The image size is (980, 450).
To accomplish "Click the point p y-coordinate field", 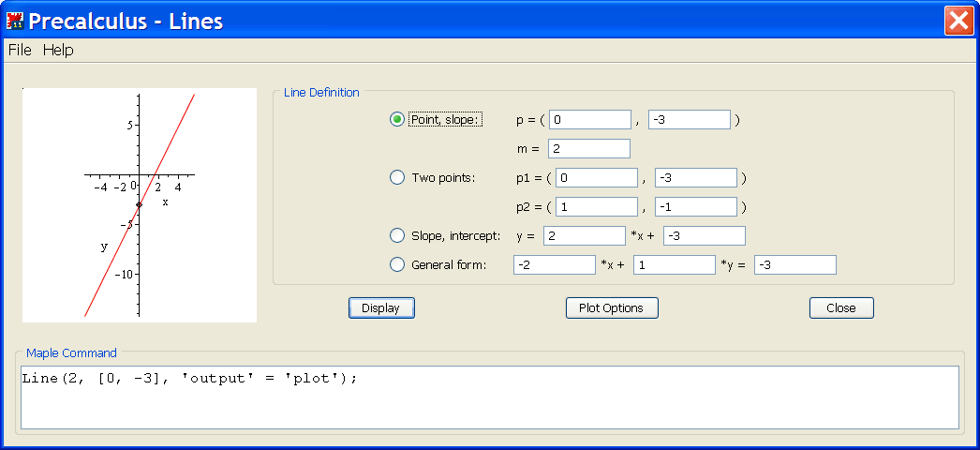I will (689, 119).
